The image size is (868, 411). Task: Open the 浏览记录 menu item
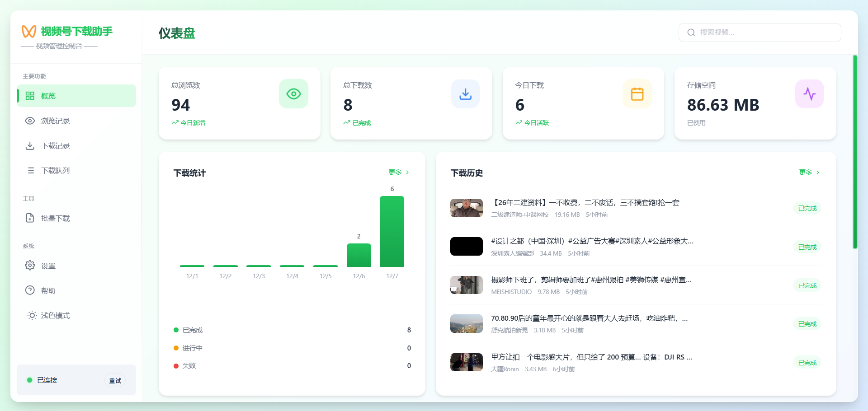76,121
